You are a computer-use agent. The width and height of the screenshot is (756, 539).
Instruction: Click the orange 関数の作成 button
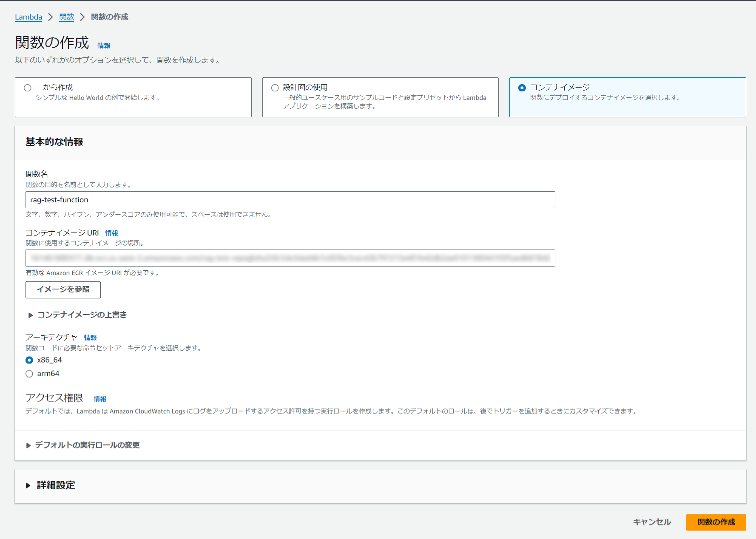pyautogui.click(x=716, y=522)
